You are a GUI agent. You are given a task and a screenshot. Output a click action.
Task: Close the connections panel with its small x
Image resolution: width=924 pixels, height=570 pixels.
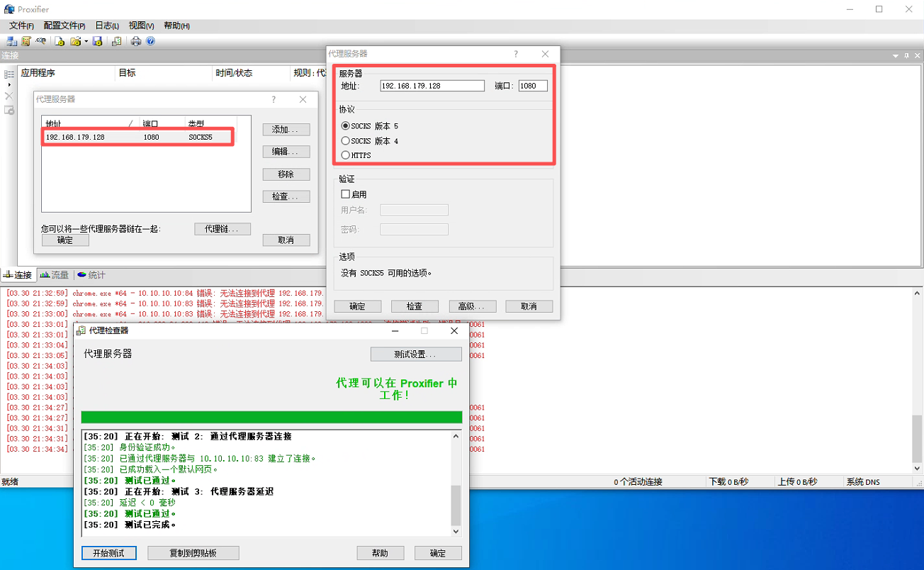click(915, 55)
